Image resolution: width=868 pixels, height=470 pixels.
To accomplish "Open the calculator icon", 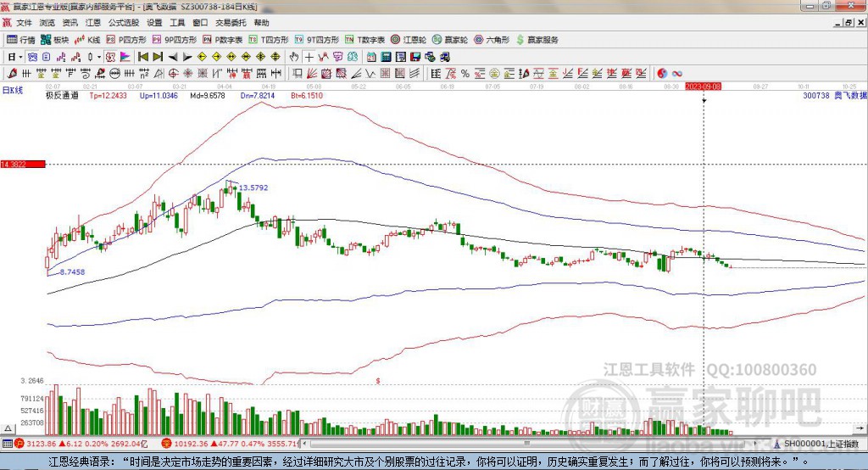I will (386, 57).
